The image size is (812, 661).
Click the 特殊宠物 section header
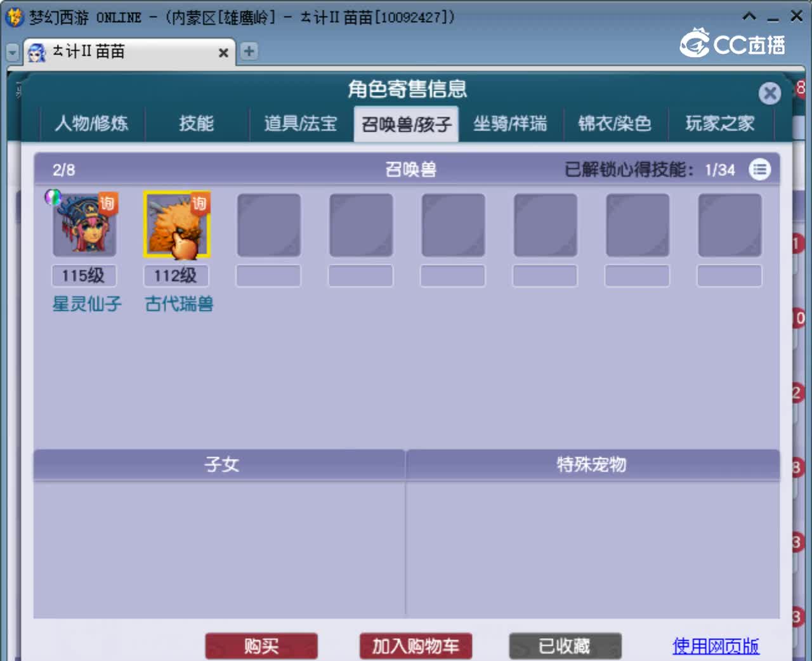point(593,464)
